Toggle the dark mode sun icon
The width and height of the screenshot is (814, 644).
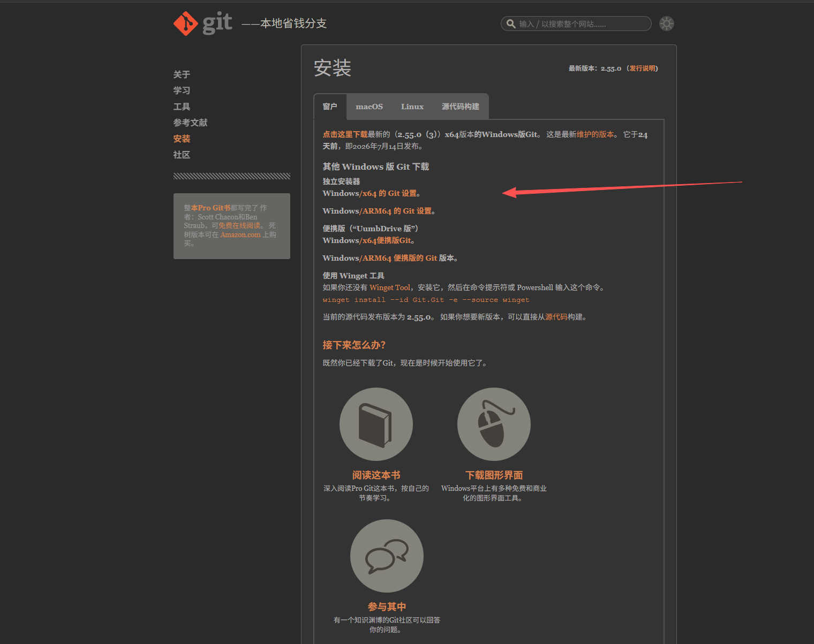click(667, 24)
